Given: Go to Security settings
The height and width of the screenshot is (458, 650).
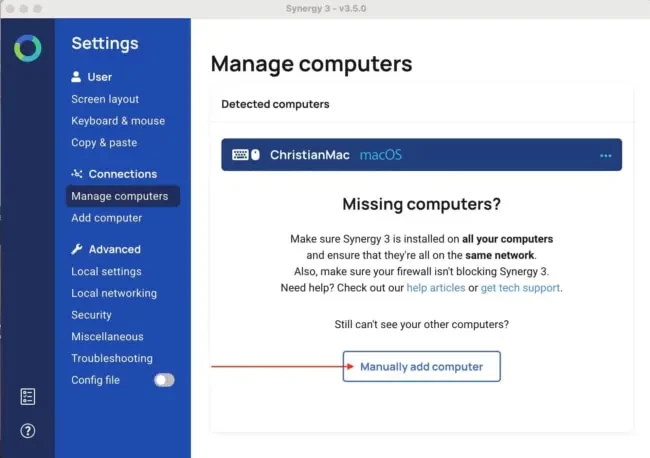Looking at the screenshot, I should click(91, 315).
